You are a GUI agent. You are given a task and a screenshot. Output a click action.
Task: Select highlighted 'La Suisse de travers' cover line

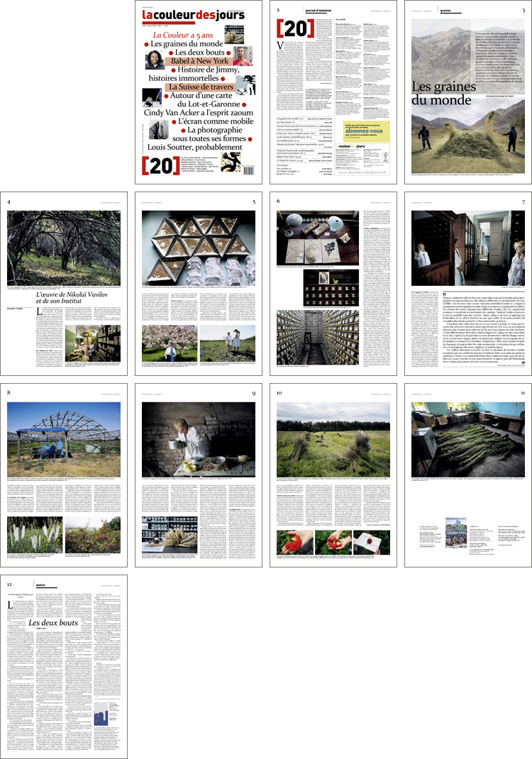(201, 87)
